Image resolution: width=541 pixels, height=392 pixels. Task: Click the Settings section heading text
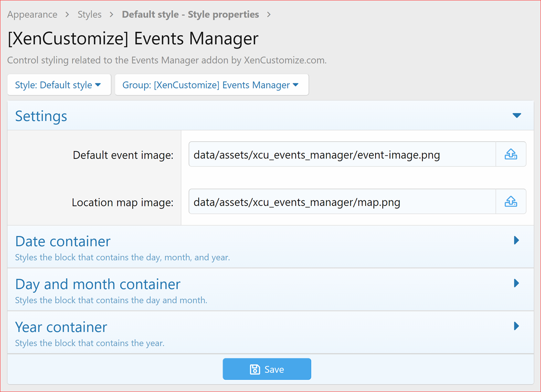41,116
